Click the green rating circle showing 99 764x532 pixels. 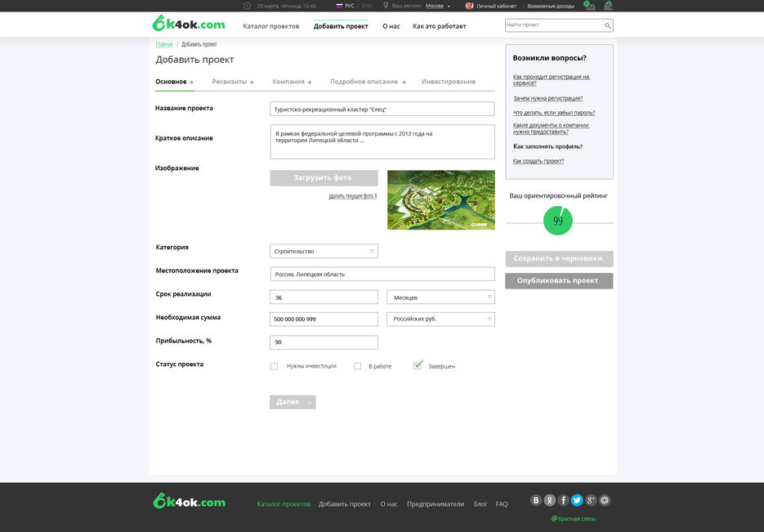point(558,221)
